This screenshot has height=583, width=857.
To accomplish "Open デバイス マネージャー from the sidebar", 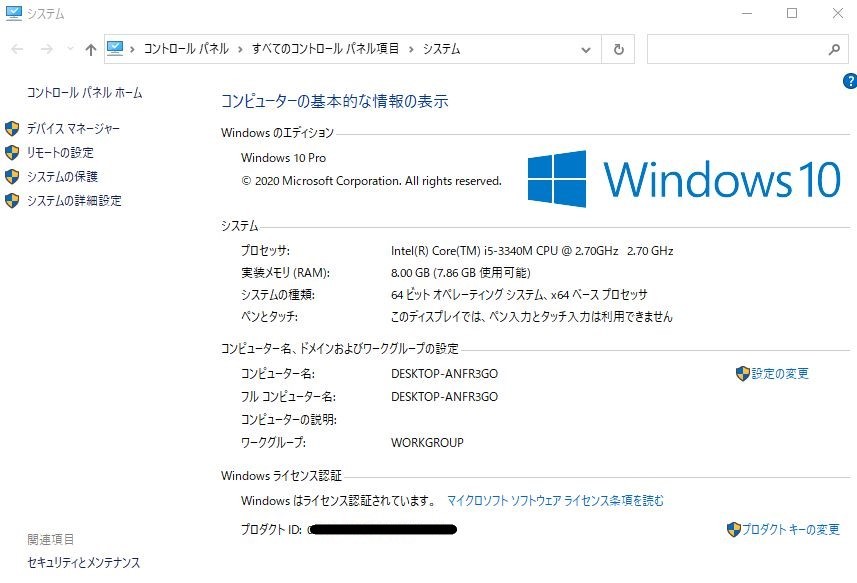I will (74, 128).
